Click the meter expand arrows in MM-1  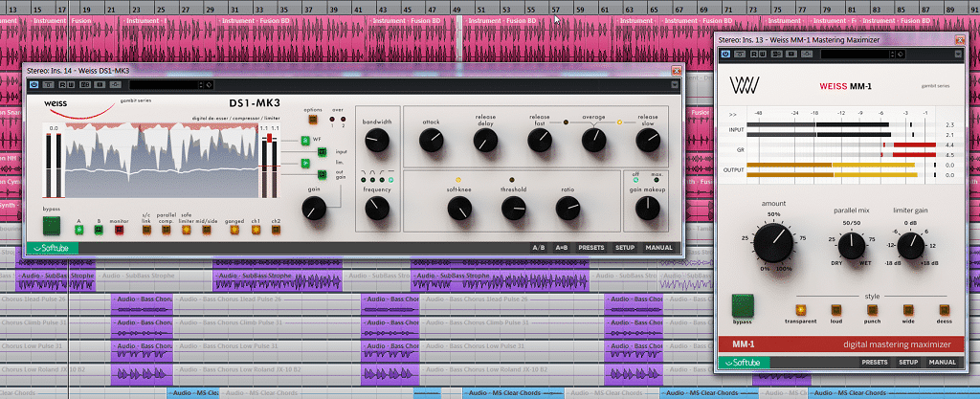(x=732, y=115)
